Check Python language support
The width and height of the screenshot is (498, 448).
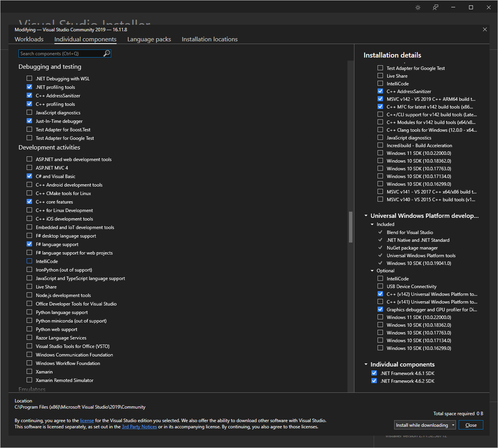coord(29,312)
